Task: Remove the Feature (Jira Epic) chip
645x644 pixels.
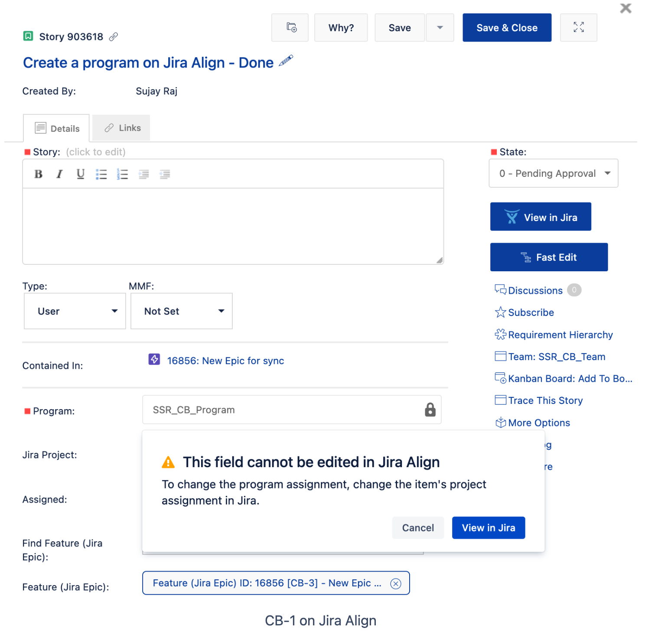Action: coord(395,583)
